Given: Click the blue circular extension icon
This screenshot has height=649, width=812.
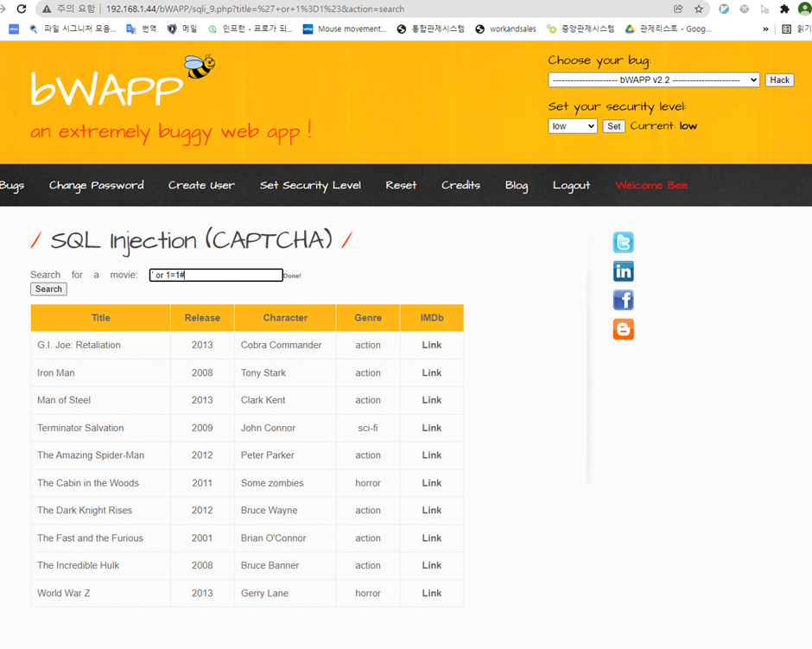Looking at the screenshot, I should coord(724,9).
